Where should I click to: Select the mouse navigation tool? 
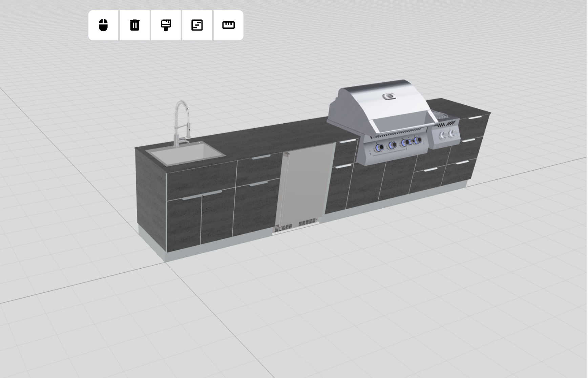103,26
